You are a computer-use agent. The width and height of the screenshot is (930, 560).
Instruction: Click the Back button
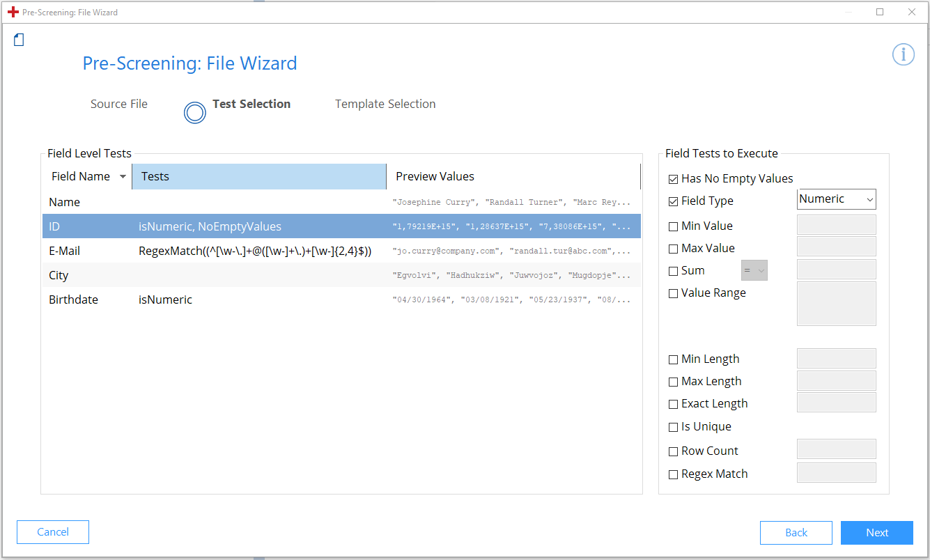[796, 533]
